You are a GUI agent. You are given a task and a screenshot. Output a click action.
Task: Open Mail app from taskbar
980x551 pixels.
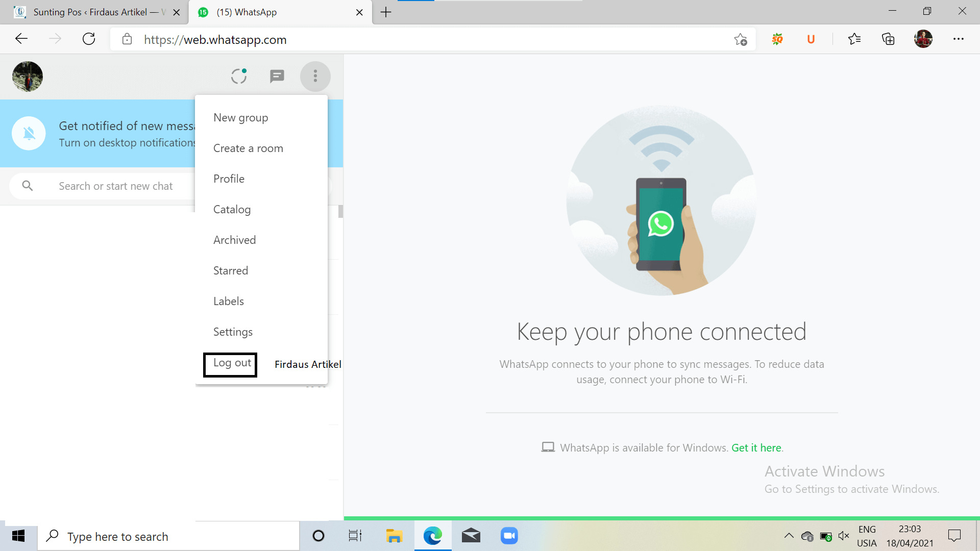(x=471, y=536)
